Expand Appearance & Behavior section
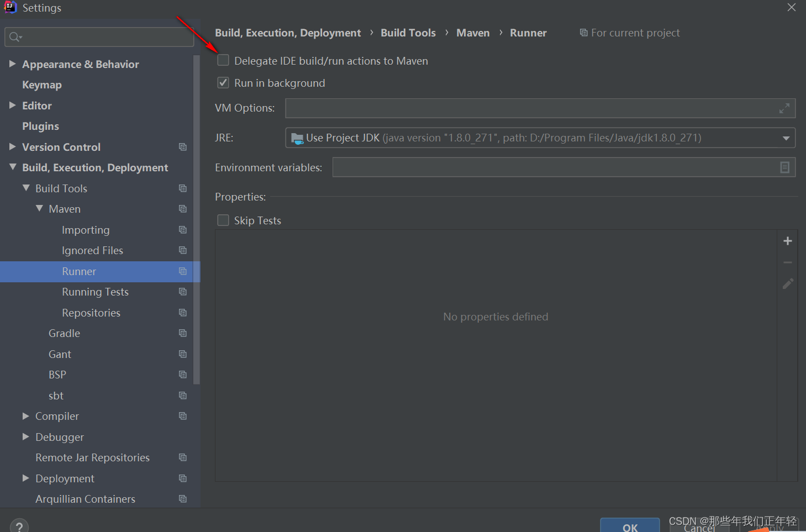The height and width of the screenshot is (532, 806). point(12,64)
